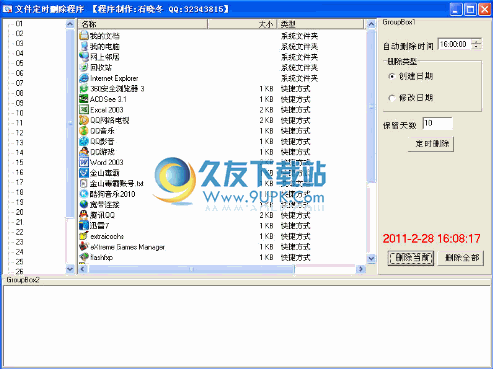Click the 迅雷7 icon
The width and height of the screenshot is (493, 369).
(84, 226)
